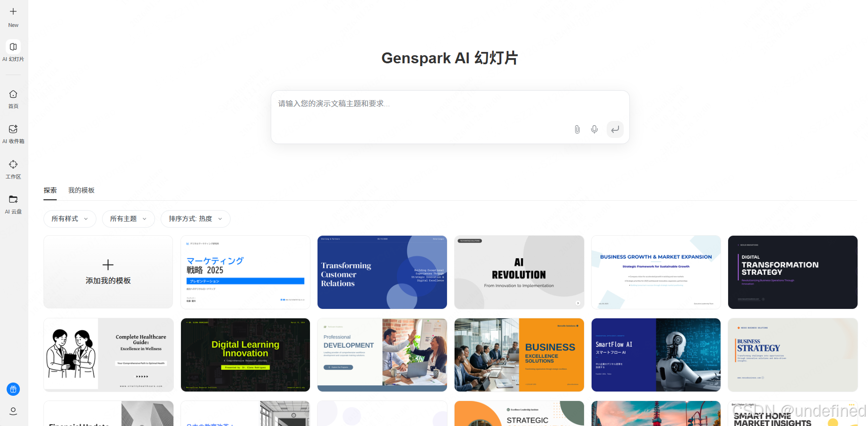Expand the 所有主题 dropdown
Screen dimensions: 868x426
point(129,219)
